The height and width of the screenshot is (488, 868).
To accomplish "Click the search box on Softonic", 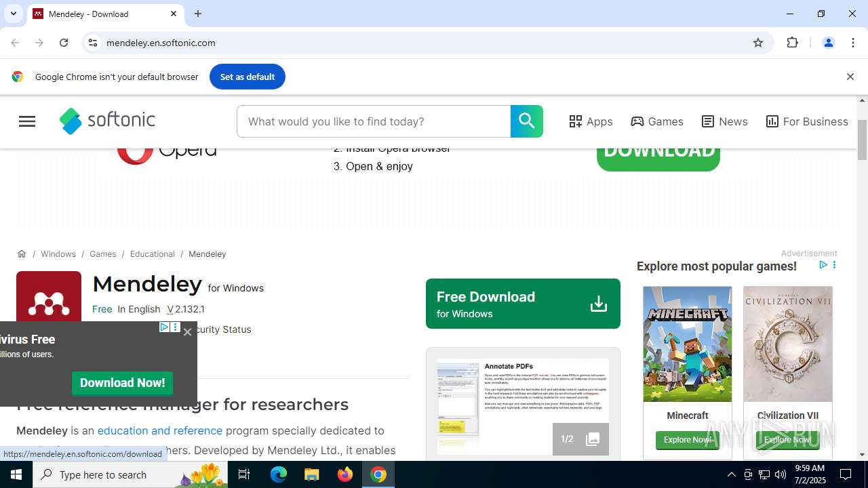I will pyautogui.click(x=374, y=121).
